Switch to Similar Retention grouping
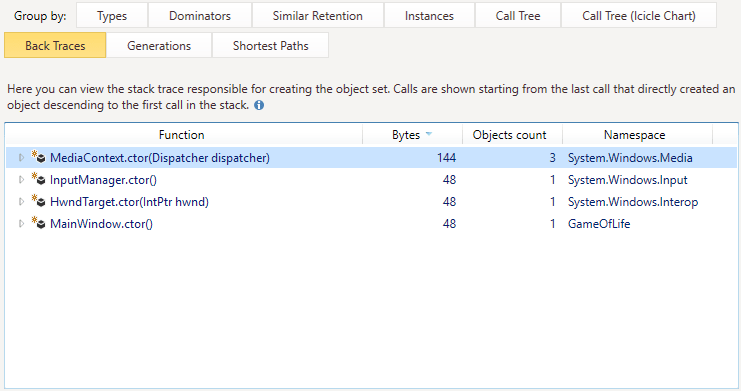Image resolution: width=741 pixels, height=391 pixels. pos(318,16)
